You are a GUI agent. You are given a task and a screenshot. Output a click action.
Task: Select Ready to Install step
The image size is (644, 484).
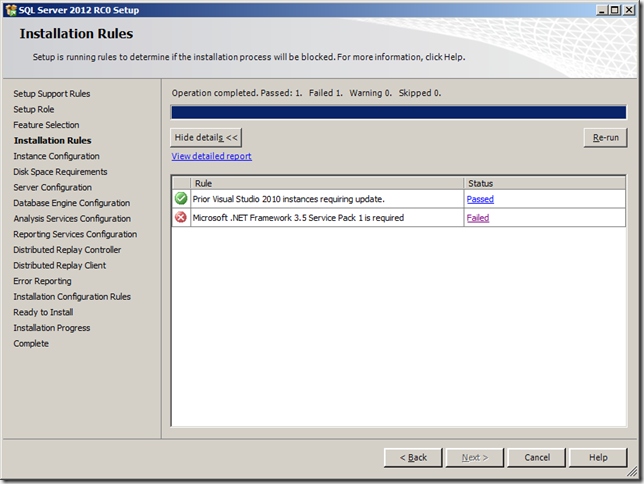click(x=43, y=312)
